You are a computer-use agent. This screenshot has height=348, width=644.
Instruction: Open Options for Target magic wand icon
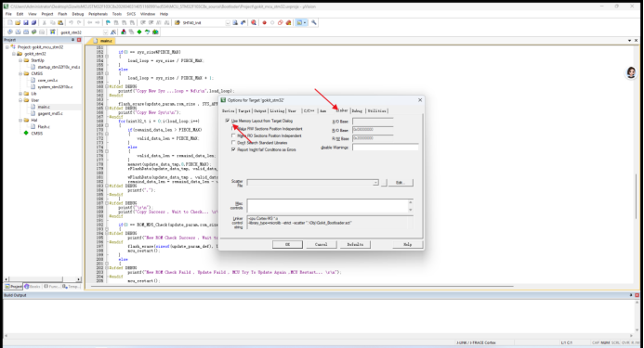coord(113,32)
